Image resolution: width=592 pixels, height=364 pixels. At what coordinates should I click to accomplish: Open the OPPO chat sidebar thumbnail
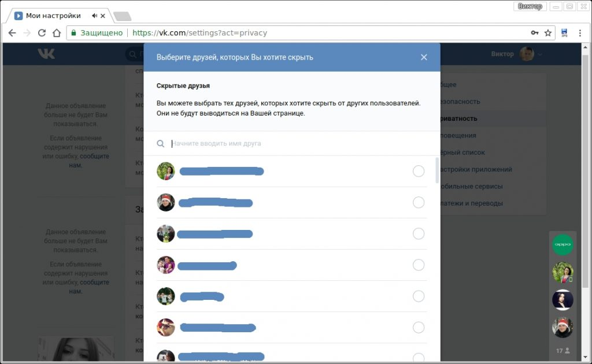point(563,244)
